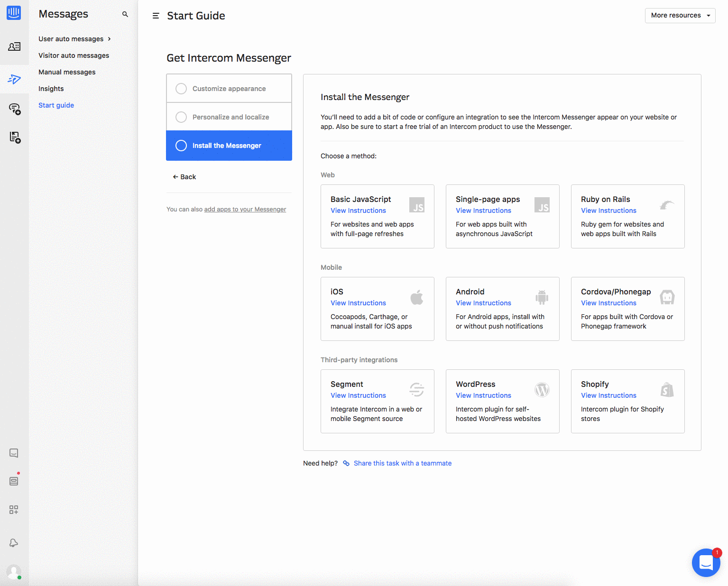Open the chat-with-plus sidebar icon
728x586 pixels.
coord(15,109)
